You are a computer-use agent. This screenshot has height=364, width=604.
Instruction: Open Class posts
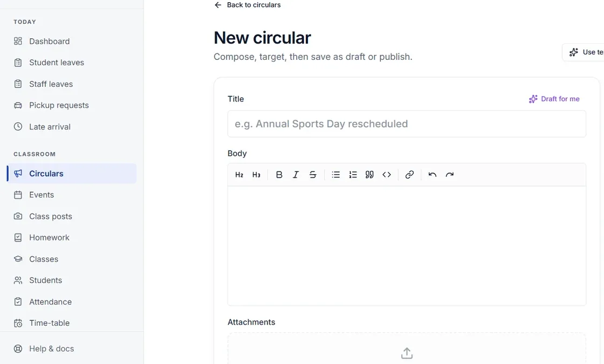click(72, 216)
